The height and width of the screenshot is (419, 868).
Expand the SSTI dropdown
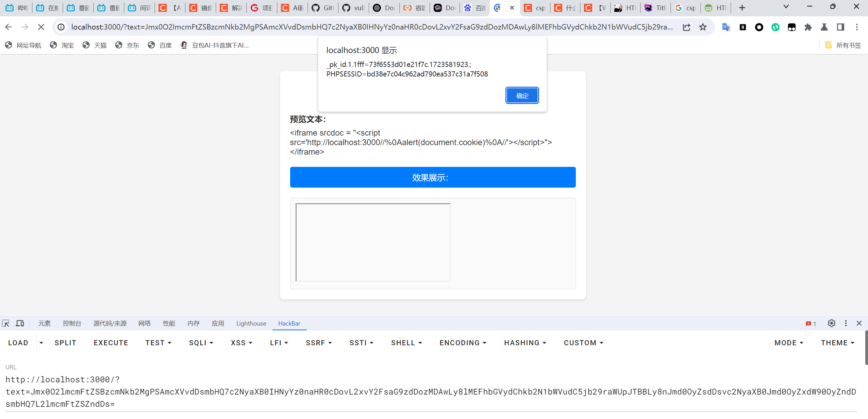361,343
